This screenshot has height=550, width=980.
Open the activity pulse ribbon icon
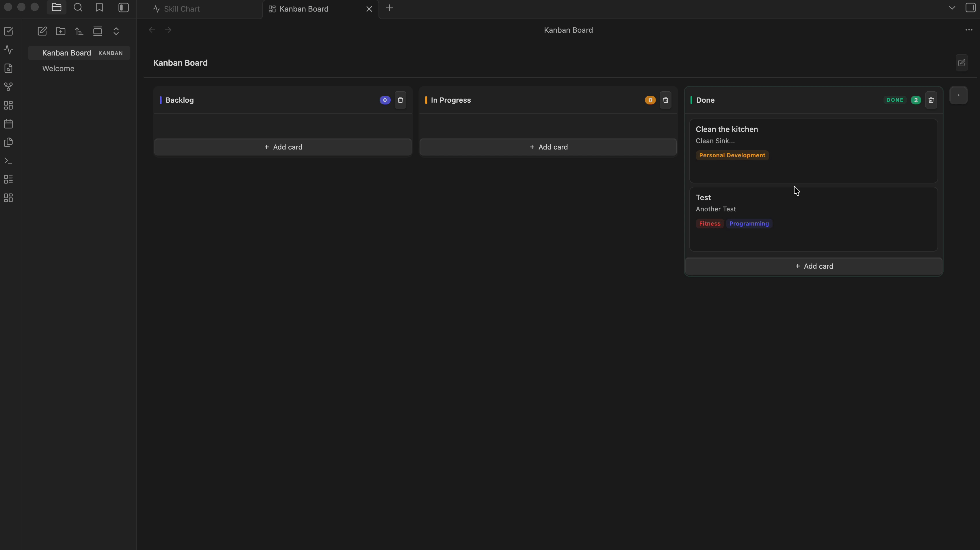pos(8,50)
